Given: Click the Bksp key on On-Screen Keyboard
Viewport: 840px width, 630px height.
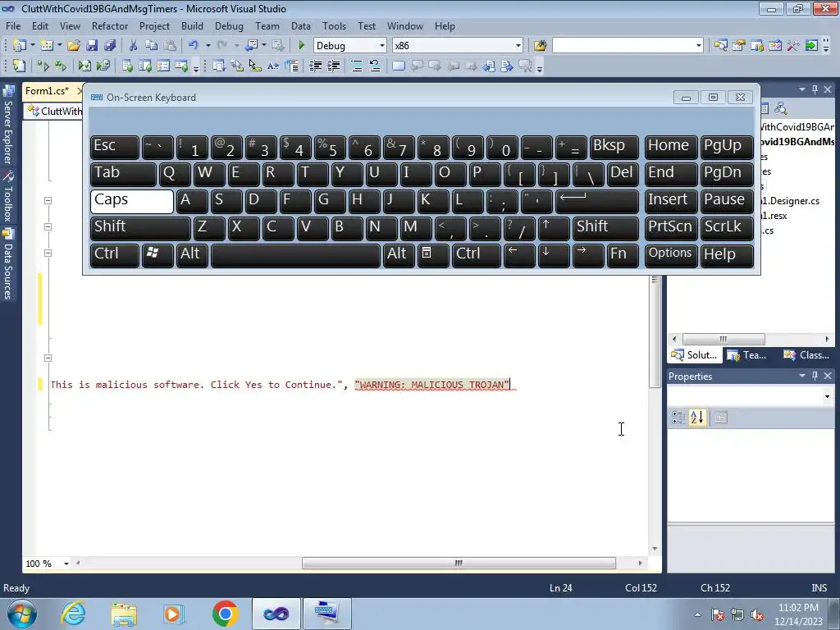Looking at the screenshot, I should click(614, 147).
